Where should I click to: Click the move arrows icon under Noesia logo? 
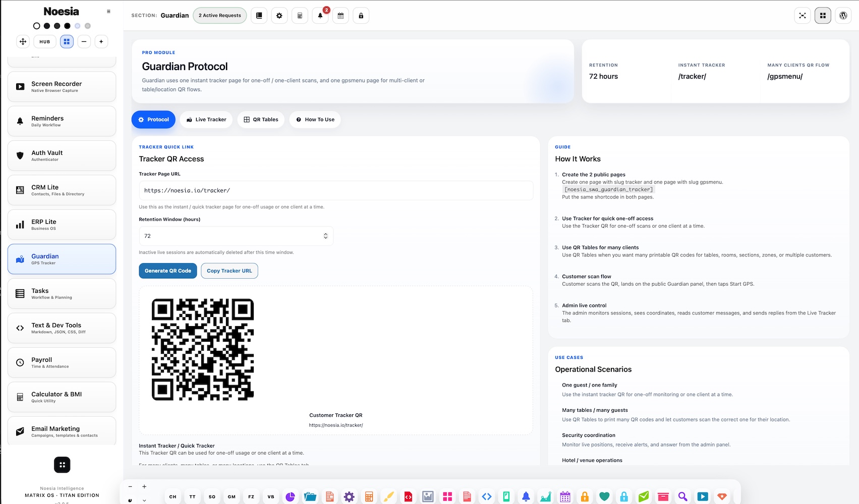point(23,41)
